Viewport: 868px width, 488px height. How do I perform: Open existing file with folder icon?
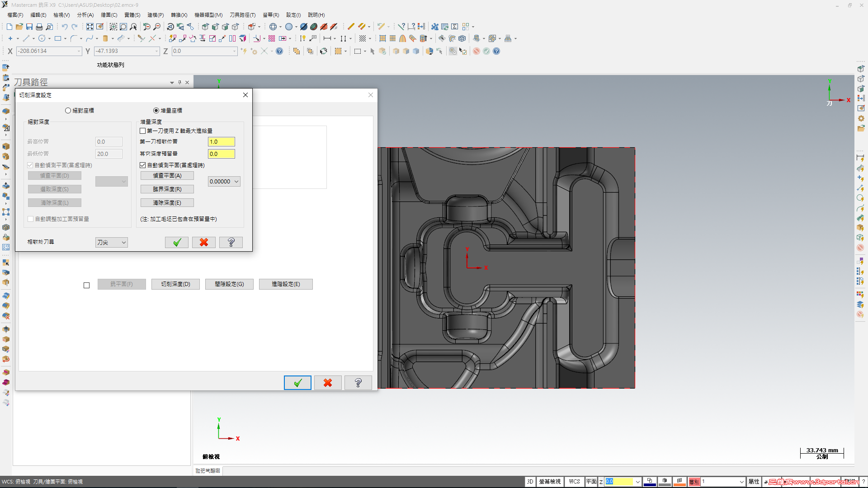click(19, 27)
